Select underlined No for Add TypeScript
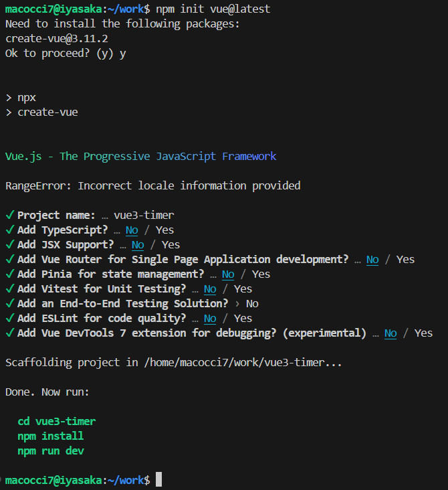Image resolution: width=448 pixels, height=490 pixels. coord(132,230)
